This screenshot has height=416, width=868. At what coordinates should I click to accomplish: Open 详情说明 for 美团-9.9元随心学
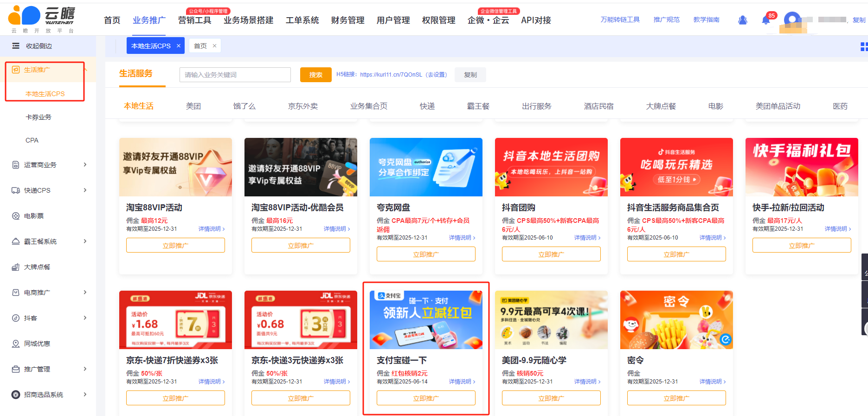tap(587, 382)
